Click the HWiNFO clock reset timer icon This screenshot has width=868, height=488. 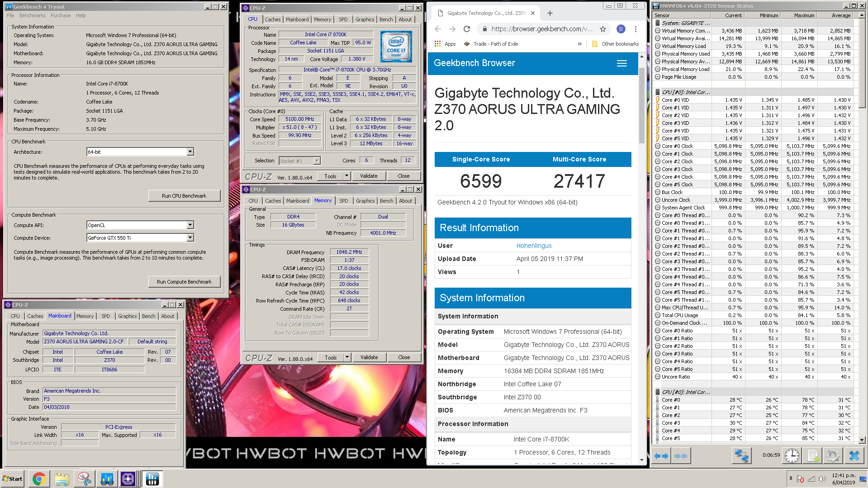(792, 456)
